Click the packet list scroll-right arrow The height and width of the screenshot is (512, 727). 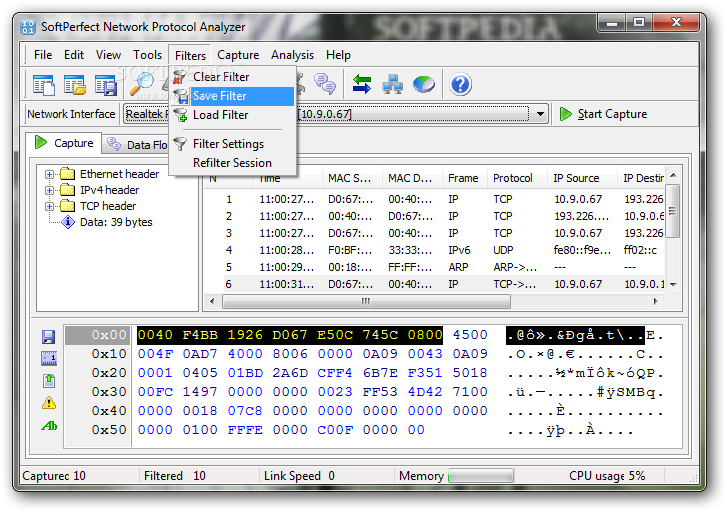click(x=656, y=301)
